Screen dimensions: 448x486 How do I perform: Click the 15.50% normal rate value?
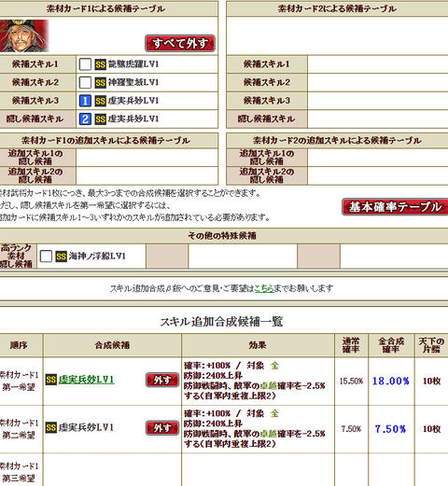(x=351, y=381)
